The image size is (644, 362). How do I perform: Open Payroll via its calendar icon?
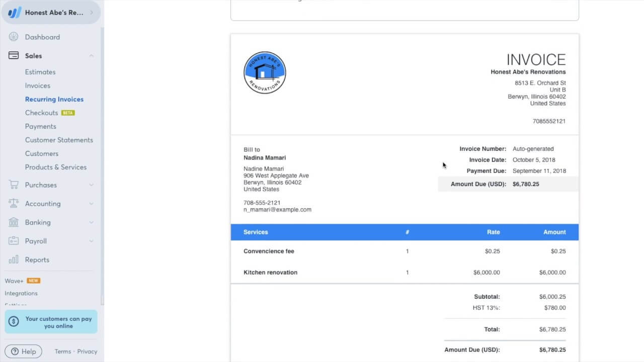(x=13, y=241)
